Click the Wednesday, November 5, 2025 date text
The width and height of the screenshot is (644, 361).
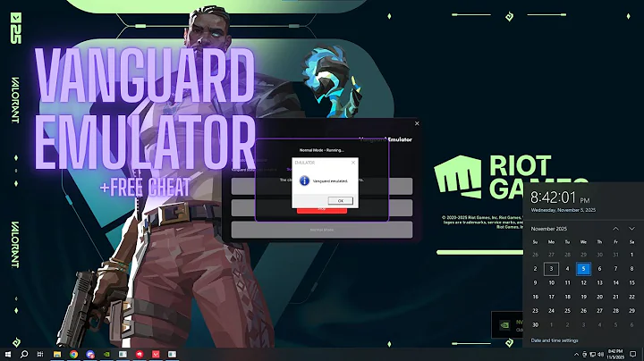(x=563, y=210)
